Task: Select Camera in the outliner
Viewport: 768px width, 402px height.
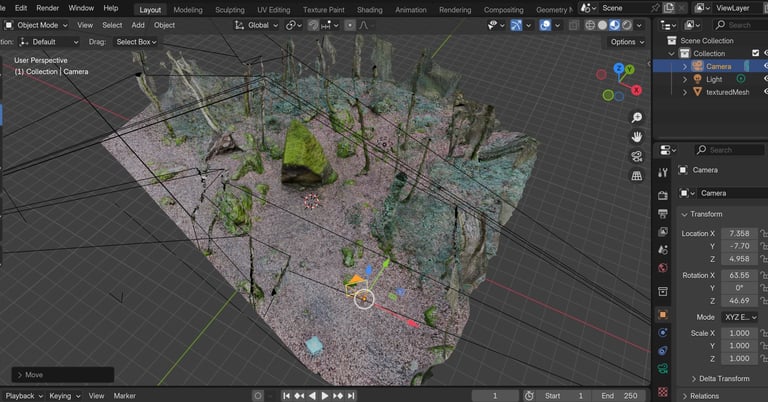Action: (x=719, y=66)
